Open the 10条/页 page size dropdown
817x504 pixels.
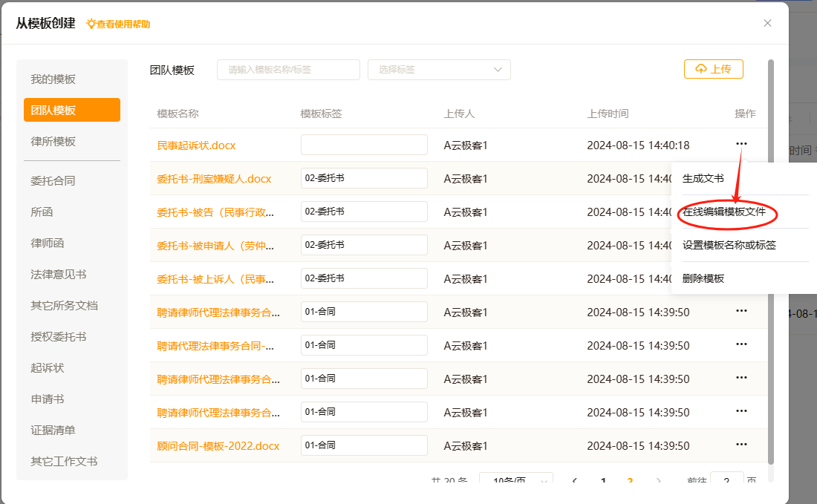pyautogui.click(x=515, y=481)
